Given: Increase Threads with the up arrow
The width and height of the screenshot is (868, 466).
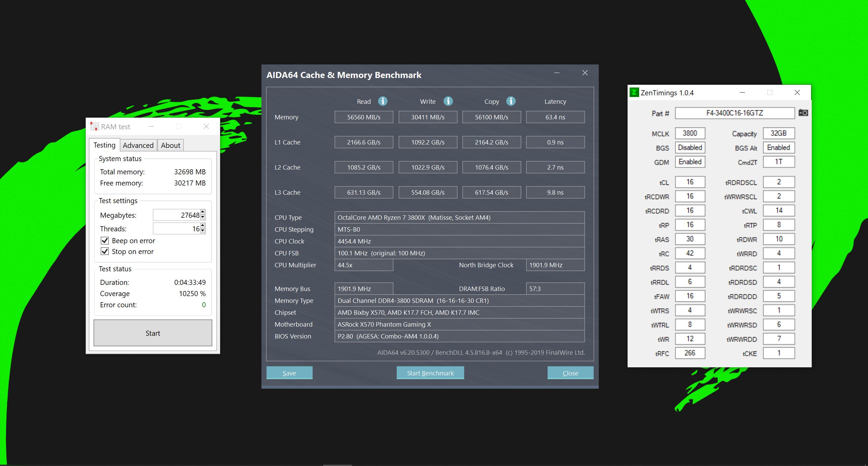Looking at the screenshot, I should pos(203,226).
